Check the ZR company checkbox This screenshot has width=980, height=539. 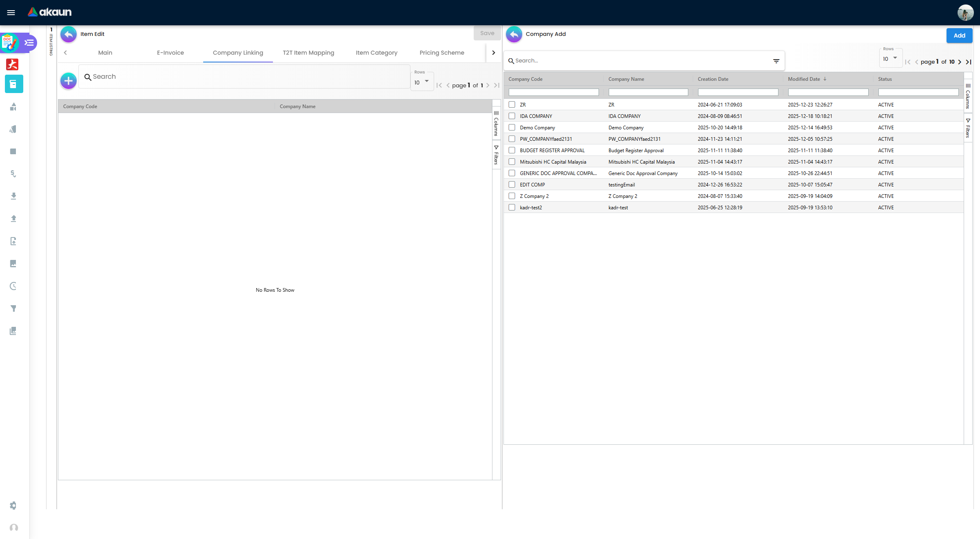tap(512, 105)
